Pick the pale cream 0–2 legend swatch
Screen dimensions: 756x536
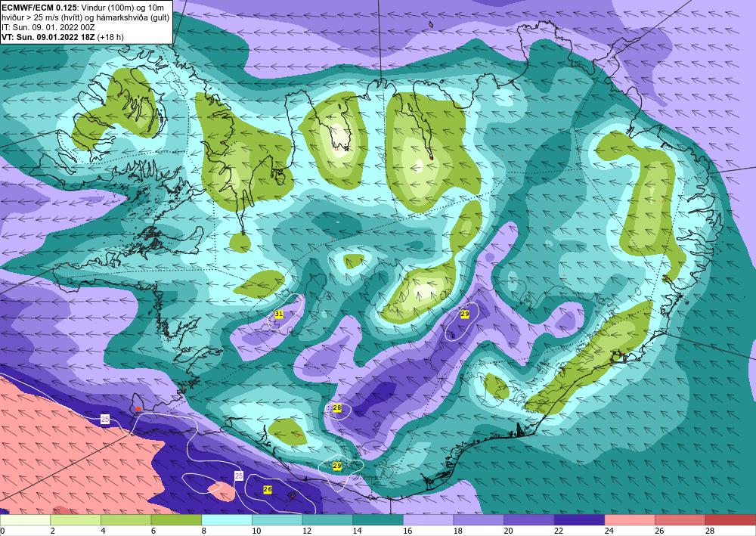click(x=25, y=520)
